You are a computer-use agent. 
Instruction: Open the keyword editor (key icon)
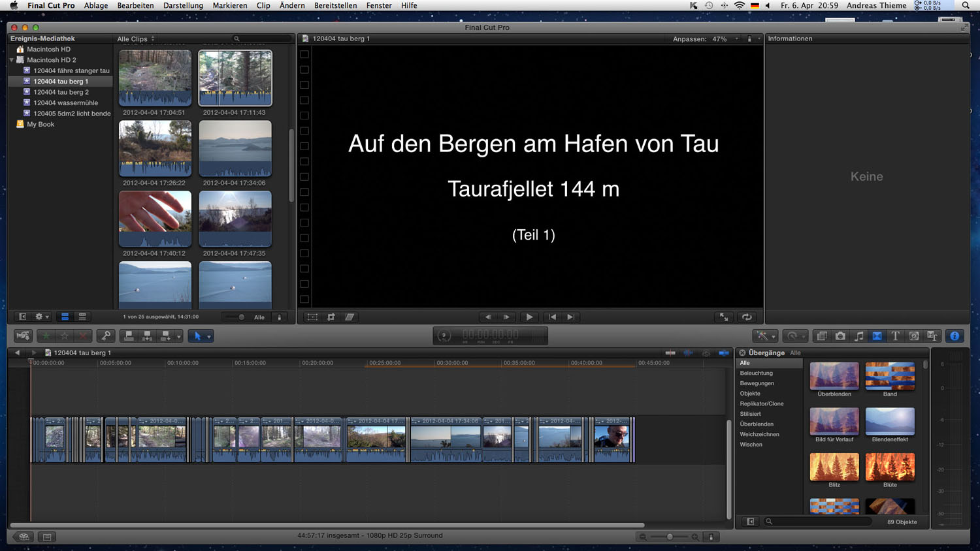click(x=106, y=336)
